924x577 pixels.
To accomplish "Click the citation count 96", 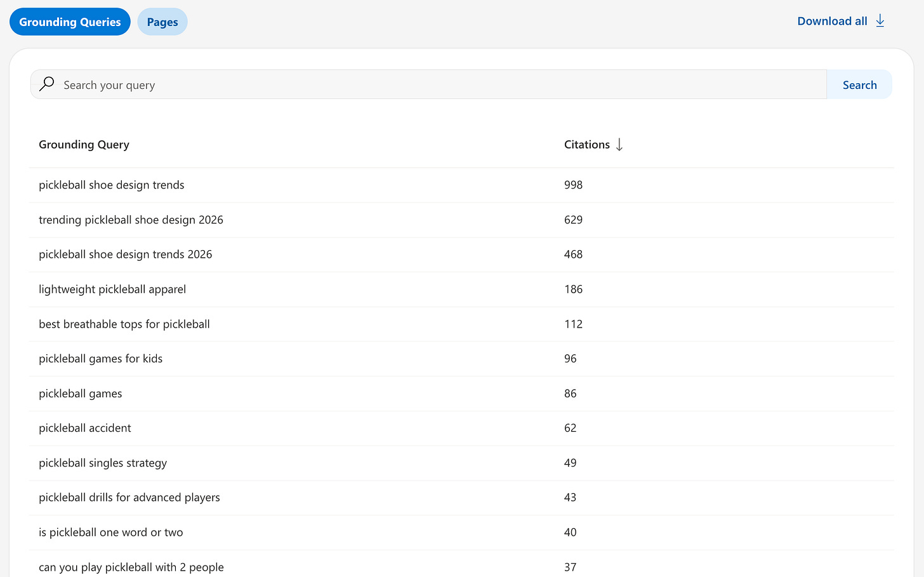I will 570,359.
